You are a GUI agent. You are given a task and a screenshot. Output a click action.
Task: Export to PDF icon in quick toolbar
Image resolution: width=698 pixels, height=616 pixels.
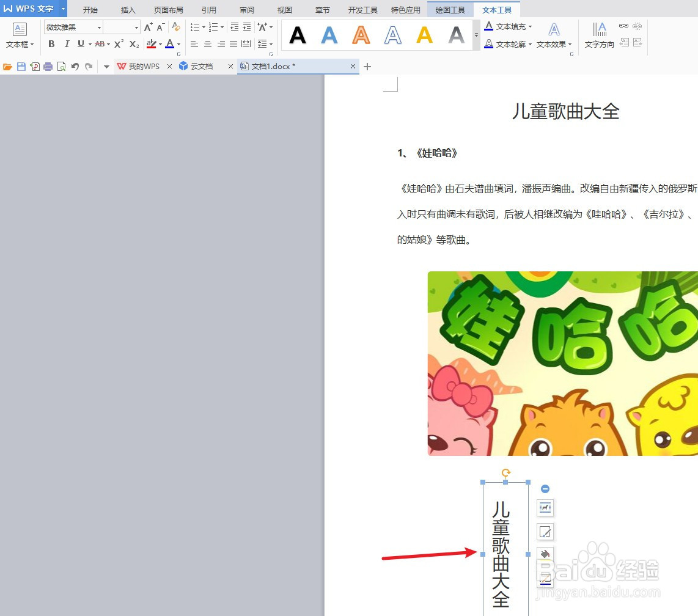[35, 67]
